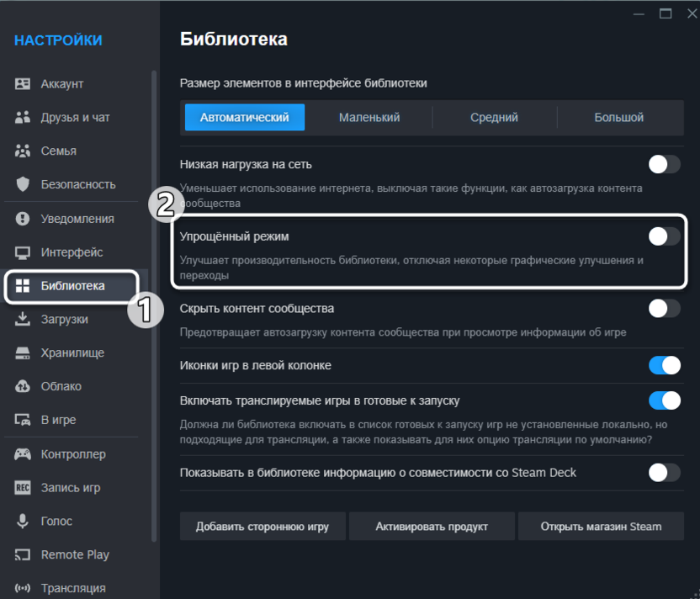This screenshot has height=599, width=700.
Task: Toggle Steam Deck compatibility info switch
Action: click(664, 473)
